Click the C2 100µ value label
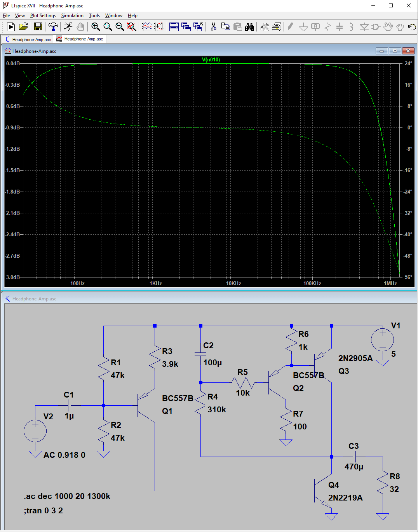 point(212,363)
